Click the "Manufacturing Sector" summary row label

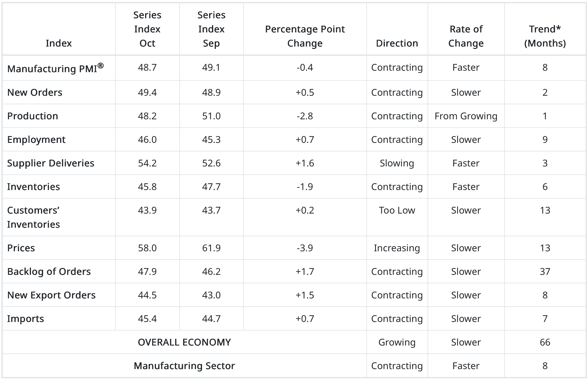coord(184,366)
